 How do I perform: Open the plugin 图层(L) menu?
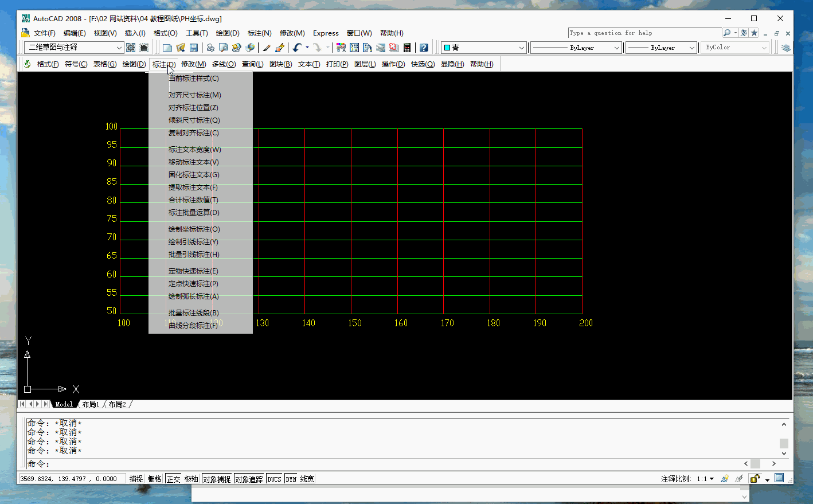[x=365, y=64]
